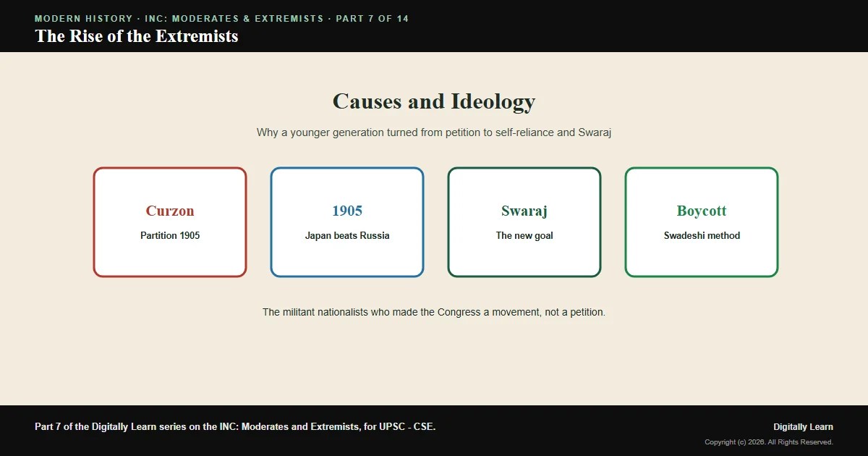Click the Modern History breadcrumb line
The width and height of the screenshot is (868, 456).
(x=221, y=18)
